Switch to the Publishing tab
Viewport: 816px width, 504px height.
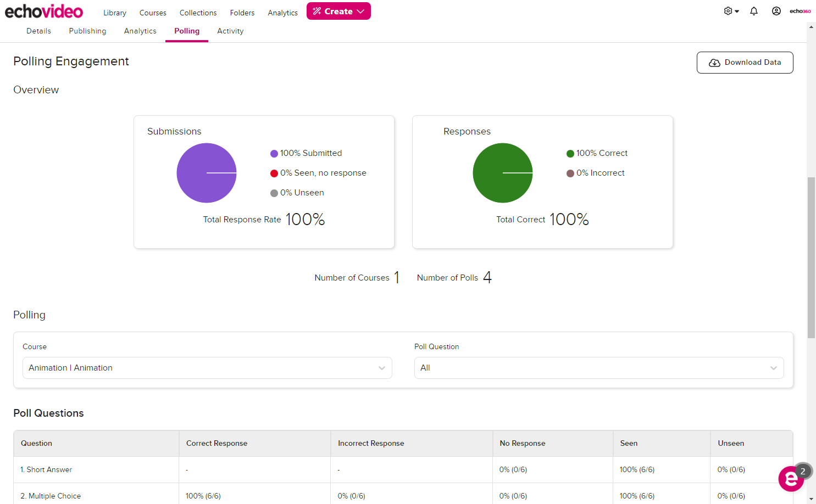click(87, 31)
